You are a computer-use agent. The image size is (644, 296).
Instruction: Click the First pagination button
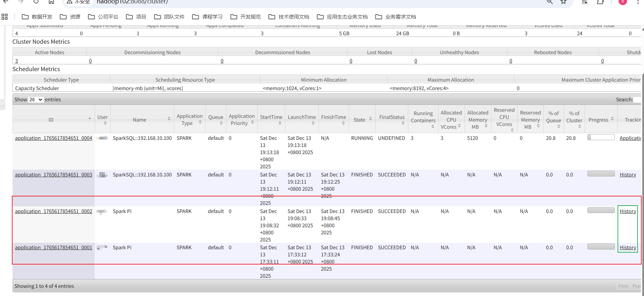[x=623, y=286]
